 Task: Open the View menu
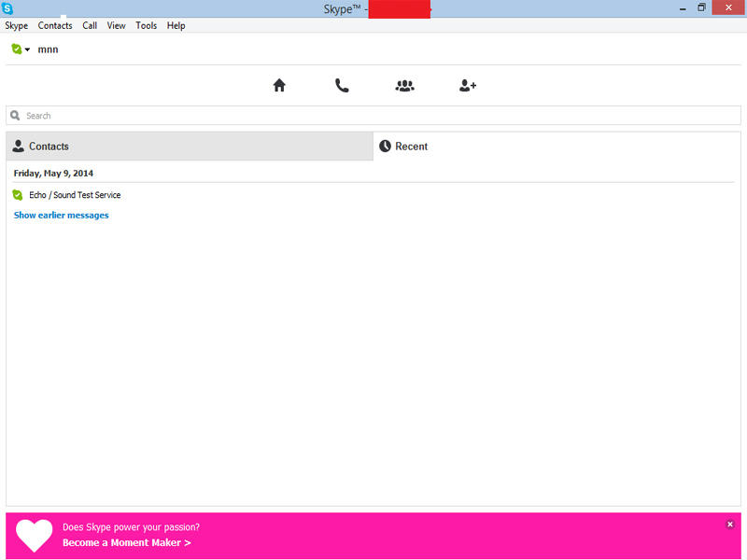(x=116, y=26)
